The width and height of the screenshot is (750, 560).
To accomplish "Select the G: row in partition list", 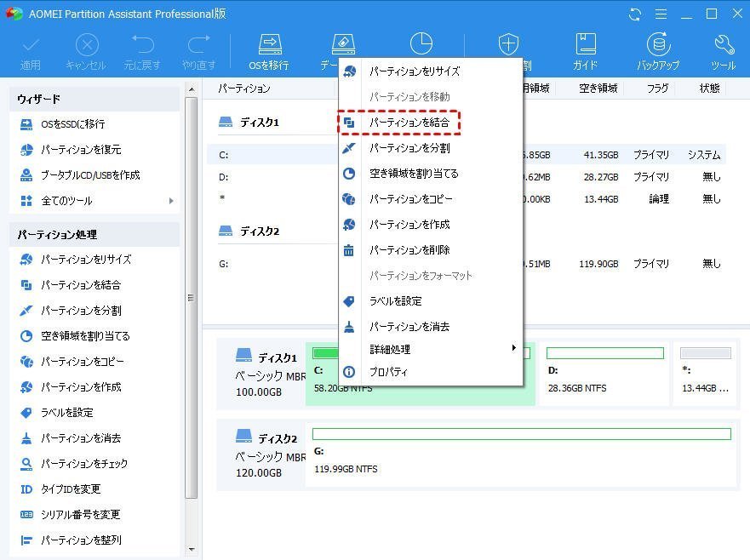I will click(467, 264).
